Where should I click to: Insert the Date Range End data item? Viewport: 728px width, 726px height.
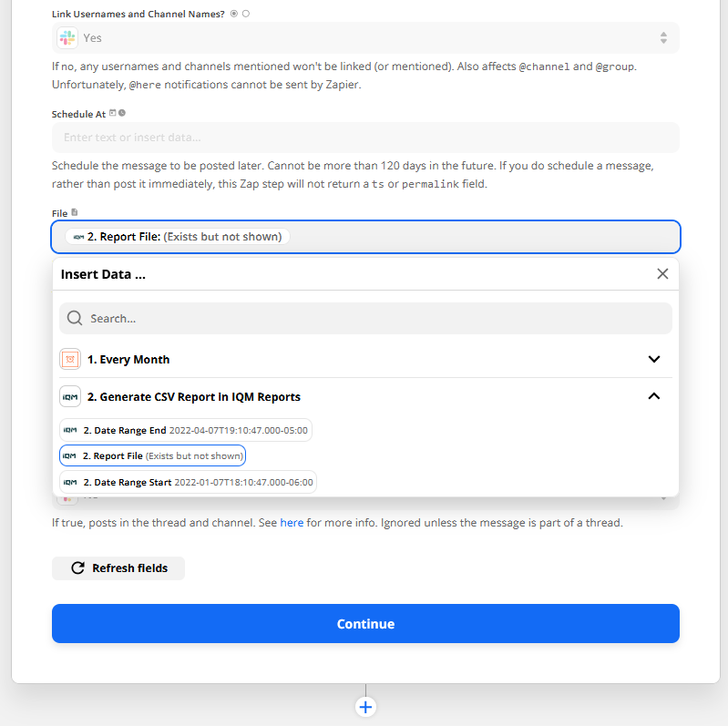pos(186,430)
